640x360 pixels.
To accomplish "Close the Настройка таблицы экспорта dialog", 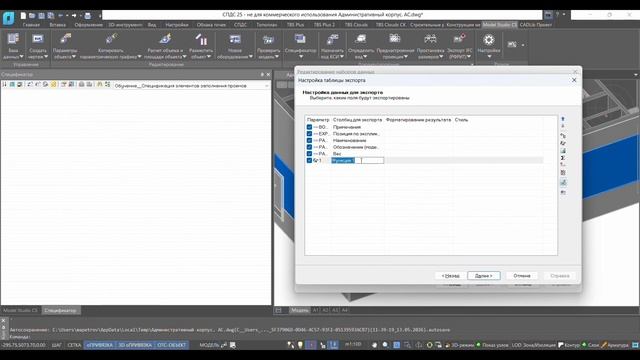I will [x=574, y=80].
